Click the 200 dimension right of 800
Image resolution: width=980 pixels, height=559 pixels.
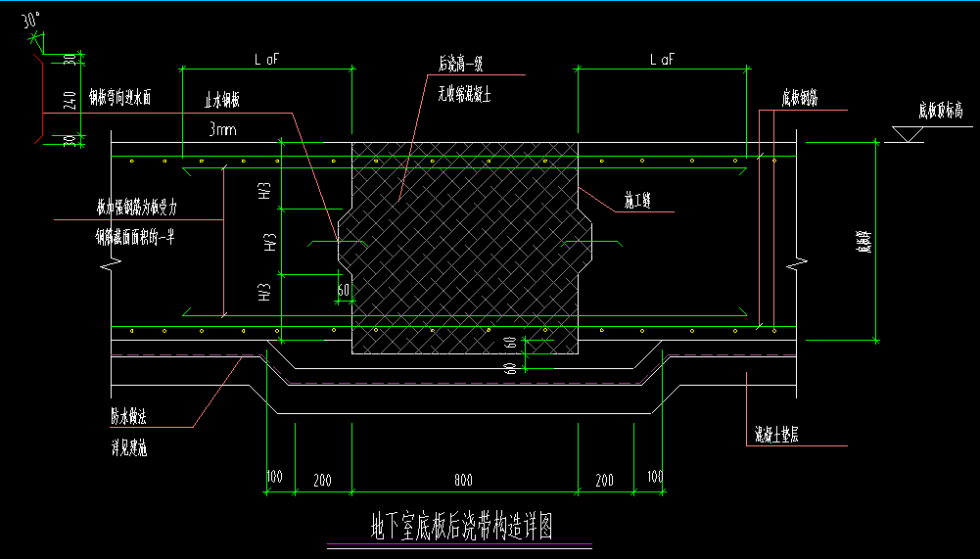pos(604,481)
